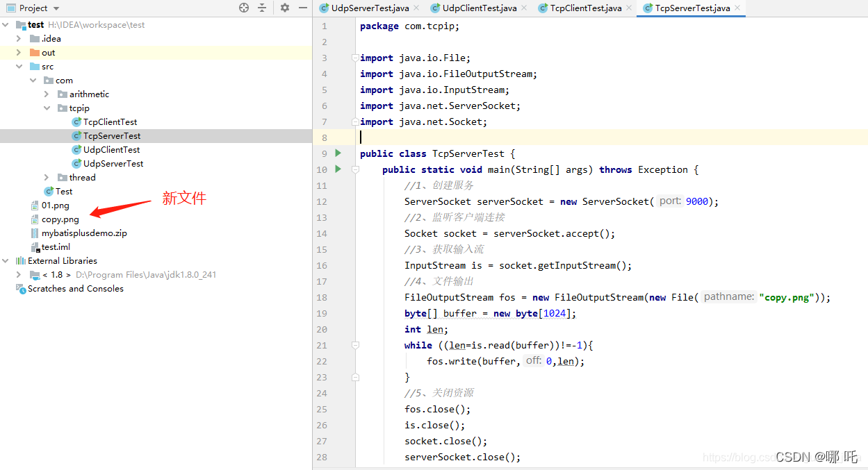Switch to TcpClientTest.java tab
This screenshot has width=868, height=470.
click(x=585, y=8)
